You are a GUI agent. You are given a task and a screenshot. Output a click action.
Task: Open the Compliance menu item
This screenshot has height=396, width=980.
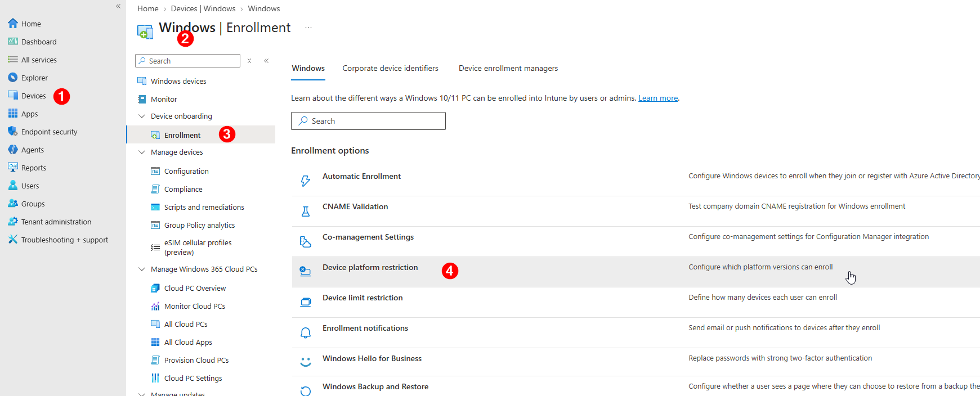point(183,190)
